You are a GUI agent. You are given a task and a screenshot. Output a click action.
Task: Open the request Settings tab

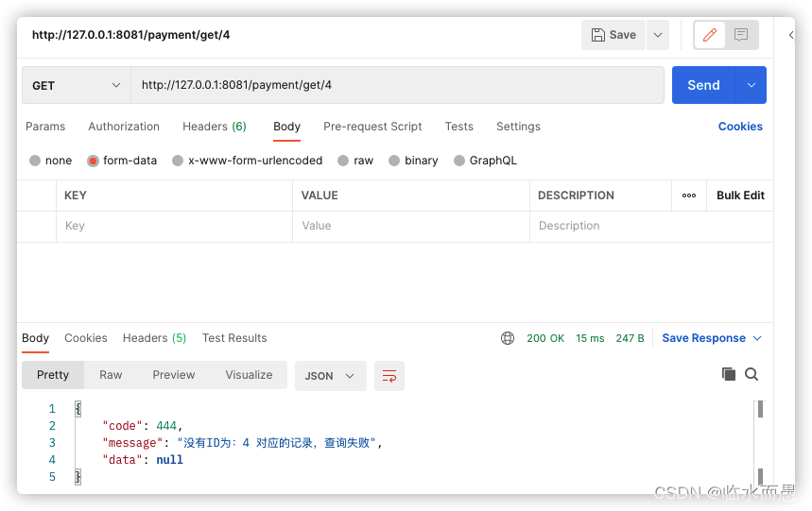pyautogui.click(x=518, y=127)
